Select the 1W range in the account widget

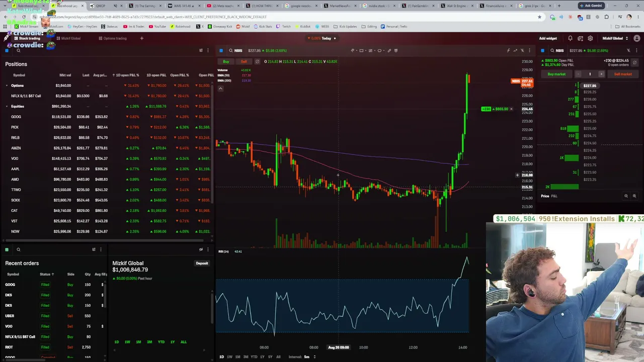coord(127,342)
